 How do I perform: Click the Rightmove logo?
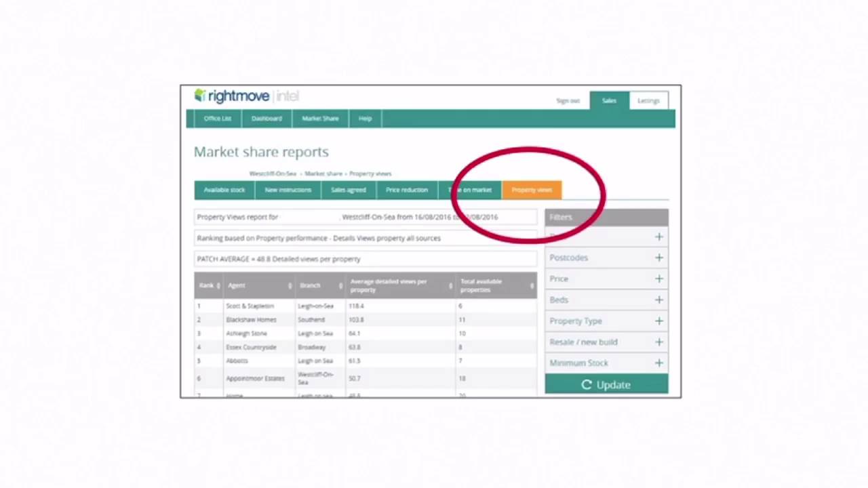pyautogui.click(x=234, y=96)
